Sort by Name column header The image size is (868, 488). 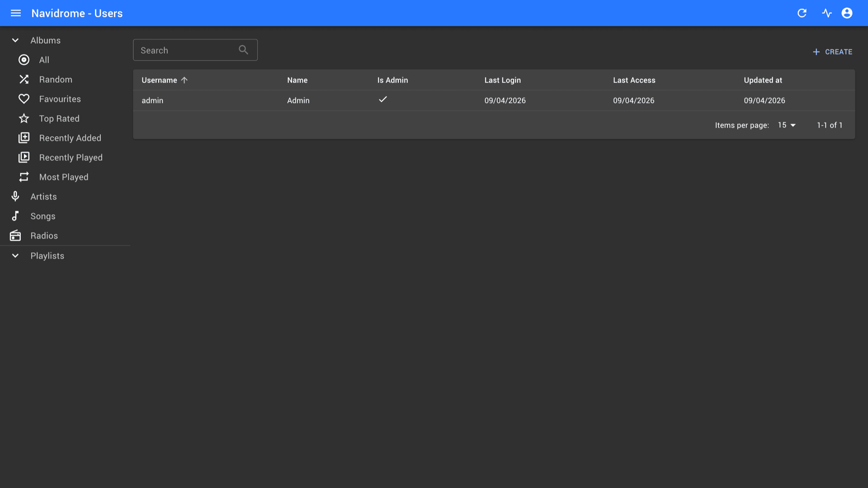point(297,80)
